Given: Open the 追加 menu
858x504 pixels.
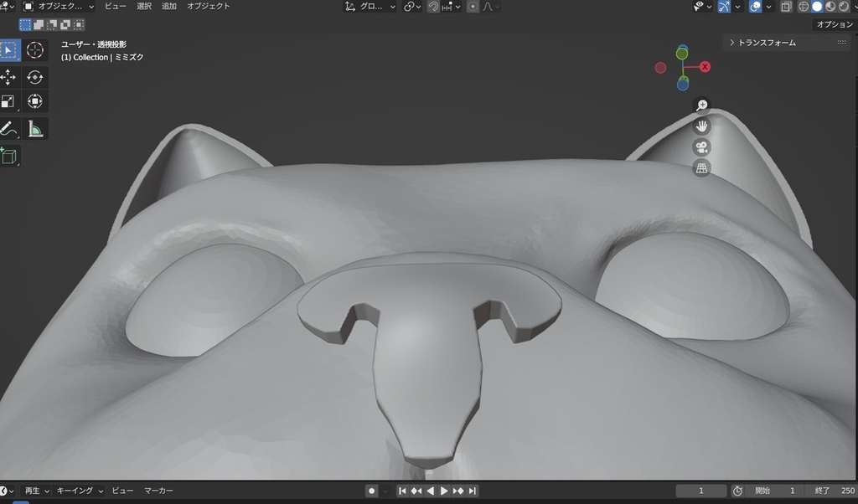Looking at the screenshot, I should pyautogui.click(x=169, y=7).
